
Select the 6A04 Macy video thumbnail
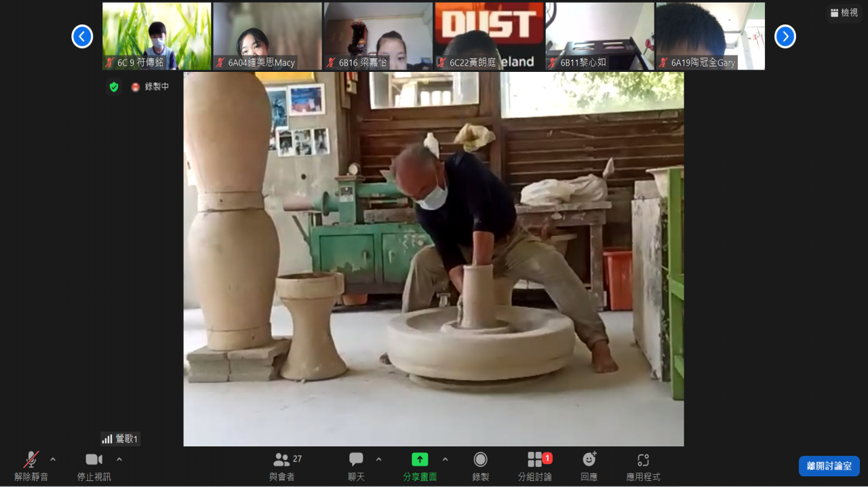[x=268, y=36]
